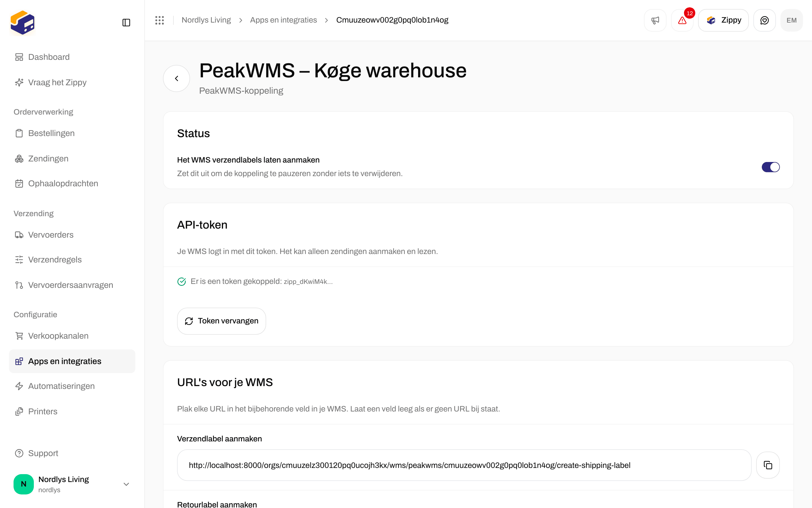The width and height of the screenshot is (812, 508).
Task: Open Verzendregels page
Action: coord(72,260)
